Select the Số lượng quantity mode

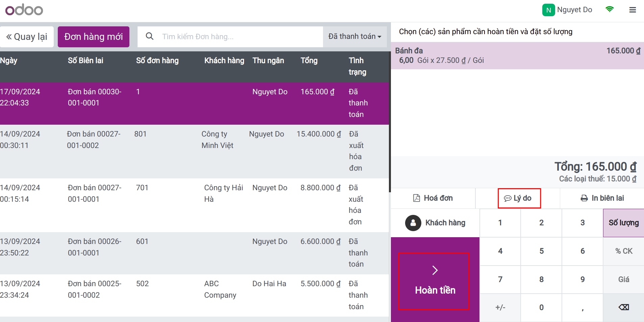pos(623,223)
